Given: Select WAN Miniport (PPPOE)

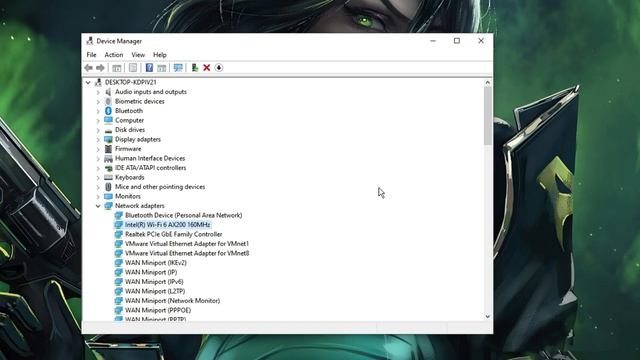Looking at the screenshot, I should 158,310.
